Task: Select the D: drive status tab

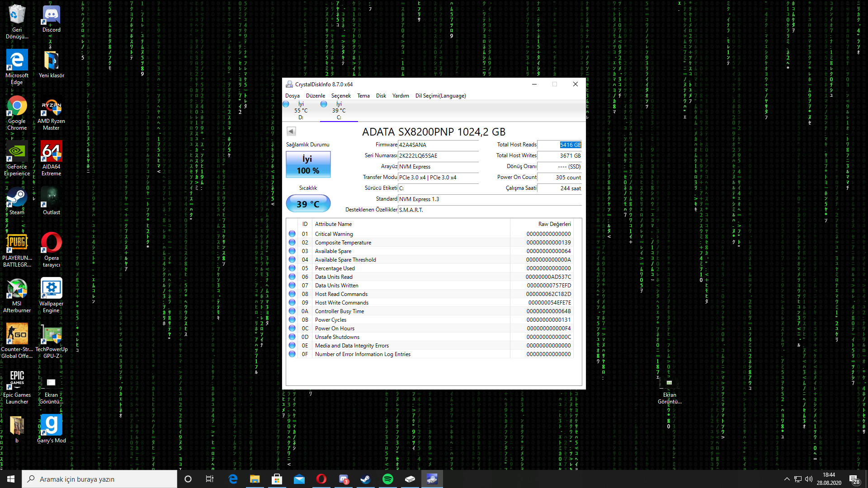Action: (x=301, y=110)
